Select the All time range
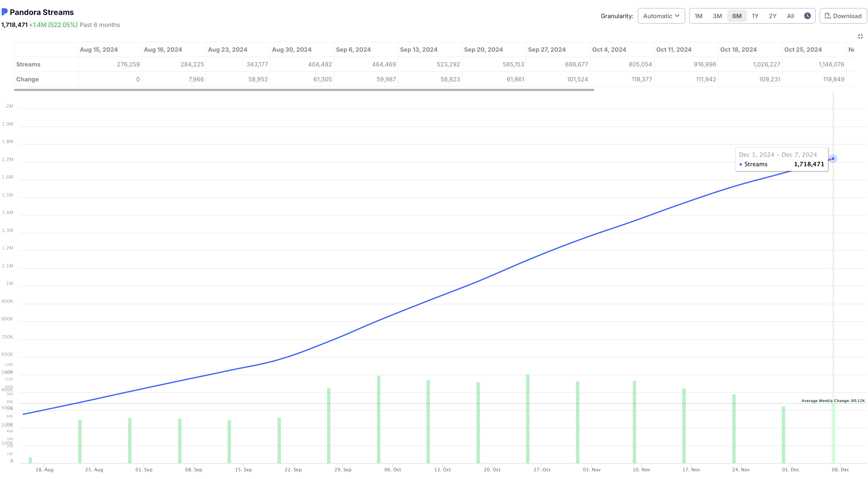Image resolution: width=868 pixels, height=479 pixels. 791,16
